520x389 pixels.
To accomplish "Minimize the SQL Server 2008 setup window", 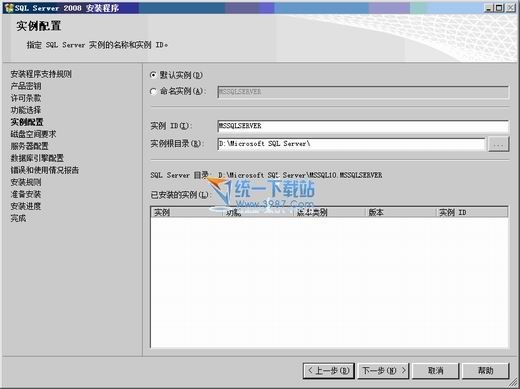I will pos(489,8).
